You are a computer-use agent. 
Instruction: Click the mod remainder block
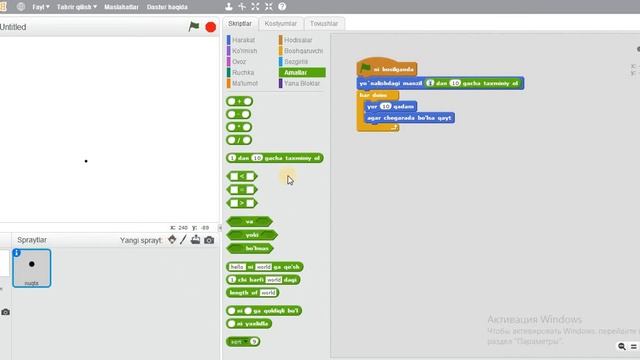pos(264,311)
